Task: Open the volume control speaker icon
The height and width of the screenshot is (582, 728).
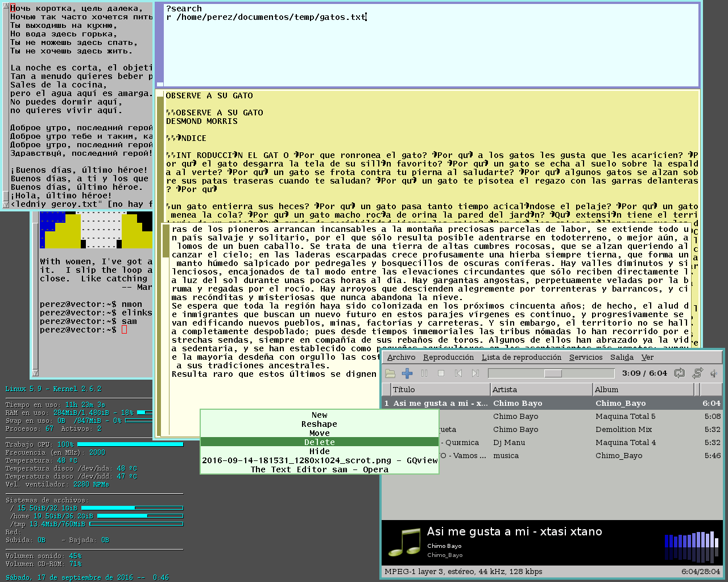Action: 714,373
